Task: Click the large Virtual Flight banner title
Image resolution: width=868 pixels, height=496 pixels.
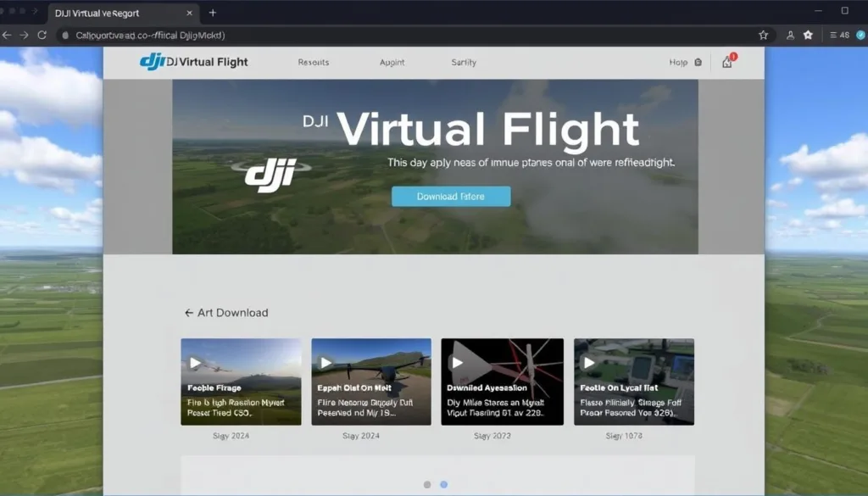Action: tap(487, 130)
